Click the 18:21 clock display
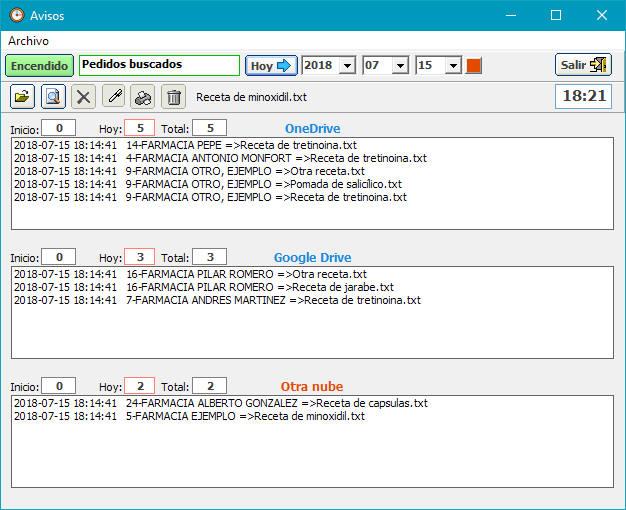This screenshot has height=510, width=626. (583, 96)
